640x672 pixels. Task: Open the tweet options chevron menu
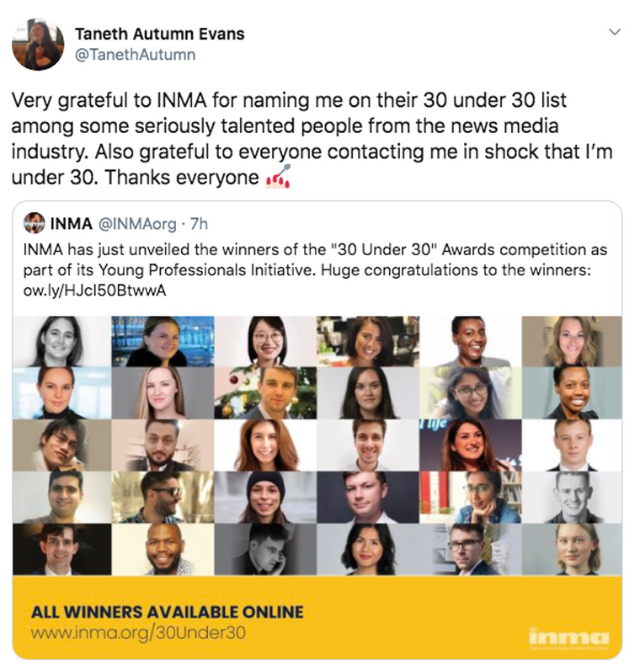point(615,32)
